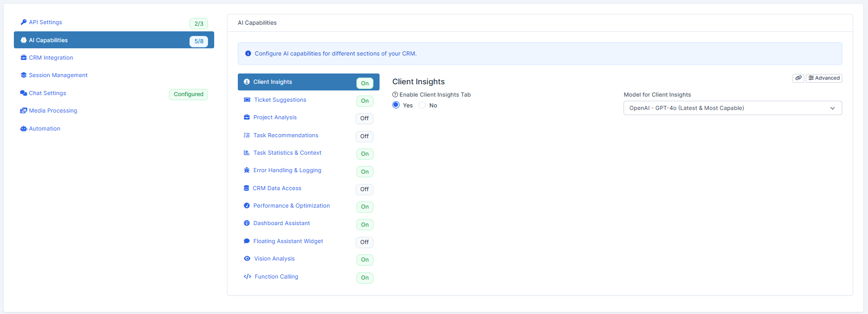Click the code icon for Function Calling
The width and height of the screenshot is (868, 314).
[x=247, y=276]
